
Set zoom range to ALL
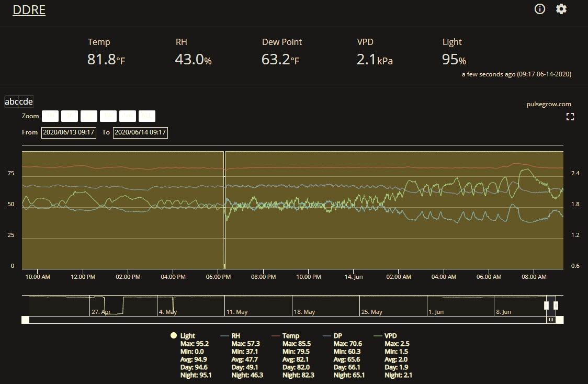click(x=146, y=116)
